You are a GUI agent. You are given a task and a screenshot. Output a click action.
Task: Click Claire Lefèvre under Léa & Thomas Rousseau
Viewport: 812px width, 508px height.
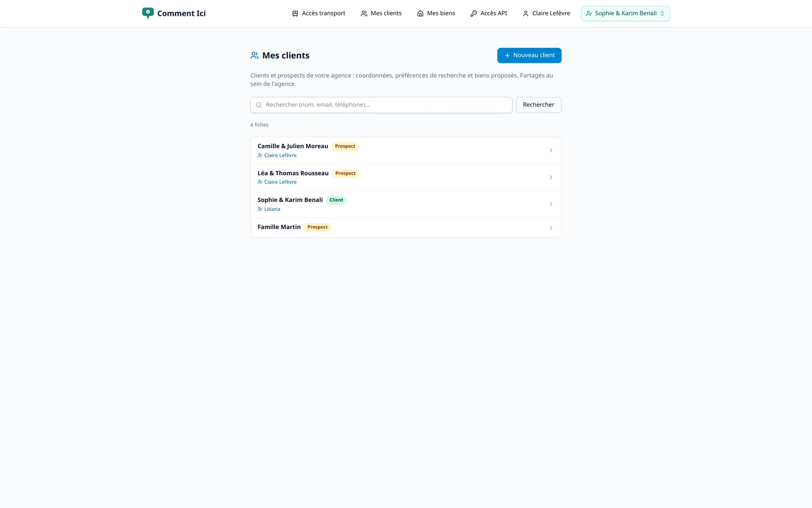tap(280, 182)
